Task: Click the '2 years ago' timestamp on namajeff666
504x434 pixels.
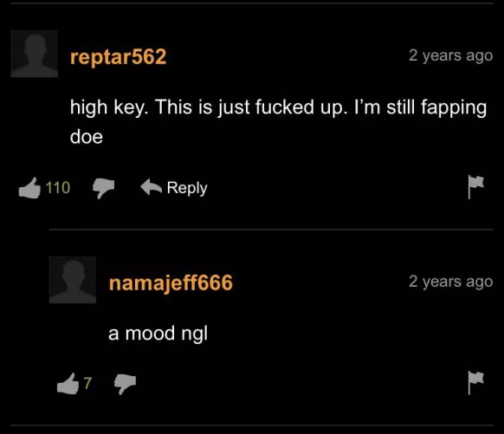Action: click(x=450, y=282)
